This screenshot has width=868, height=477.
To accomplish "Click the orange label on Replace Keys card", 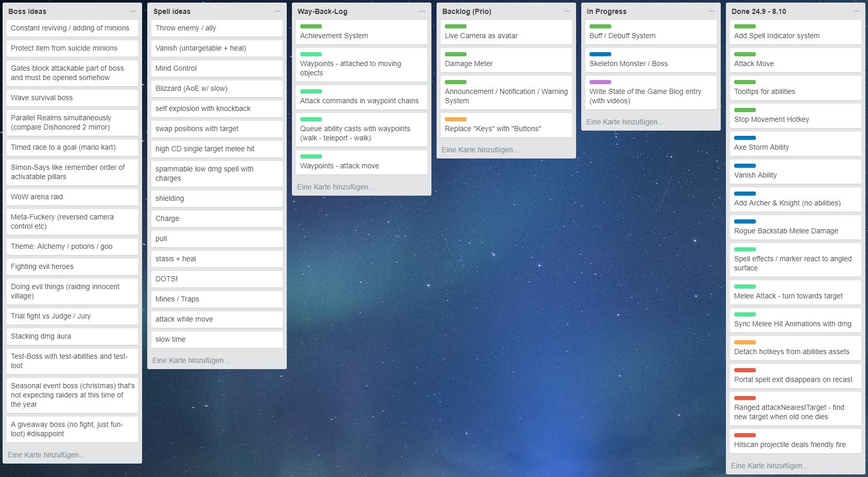I will pos(455,119).
